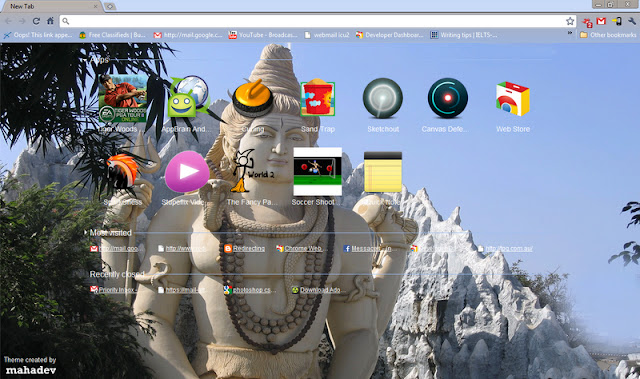Open the Chrome Web Store app
The width and height of the screenshot is (640, 379).
(513, 98)
